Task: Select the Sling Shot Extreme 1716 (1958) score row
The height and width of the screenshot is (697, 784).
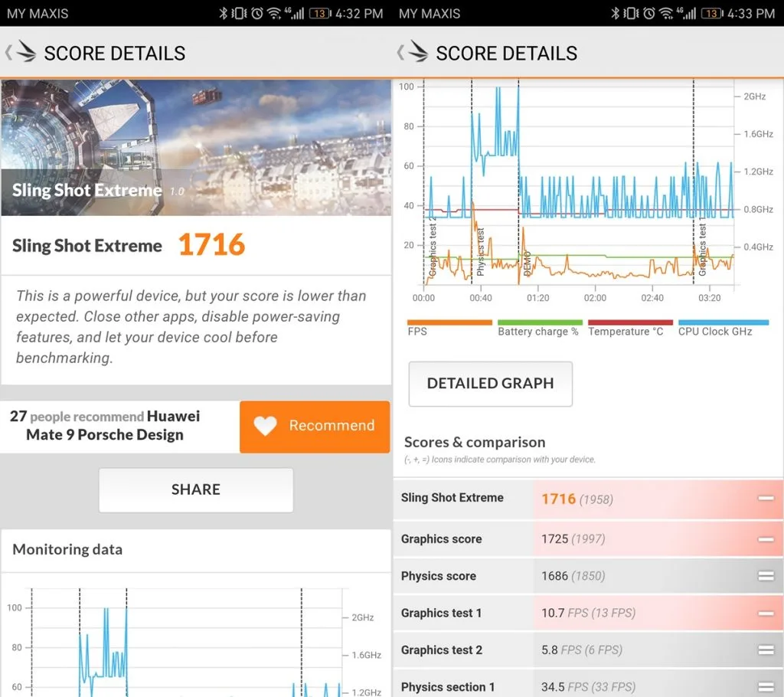Action: tap(588, 499)
